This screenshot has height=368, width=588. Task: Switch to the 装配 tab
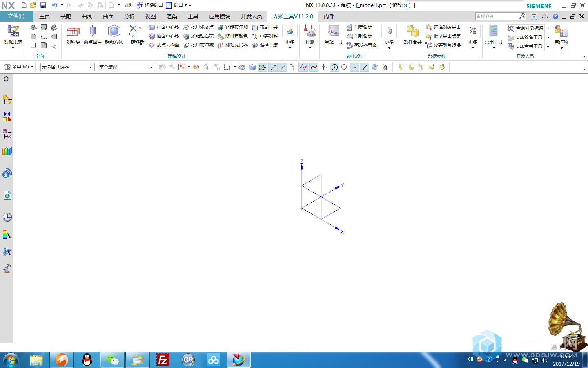tap(66, 16)
